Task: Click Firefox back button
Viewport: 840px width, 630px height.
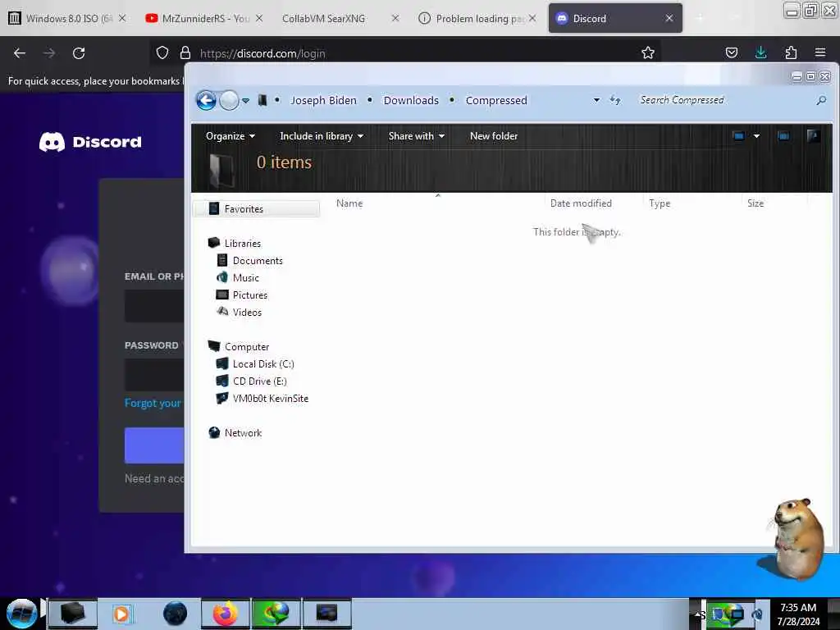Action: point(20,53)
